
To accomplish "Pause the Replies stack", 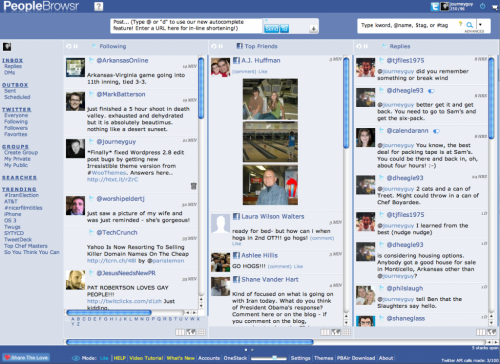I will [366, 46].
